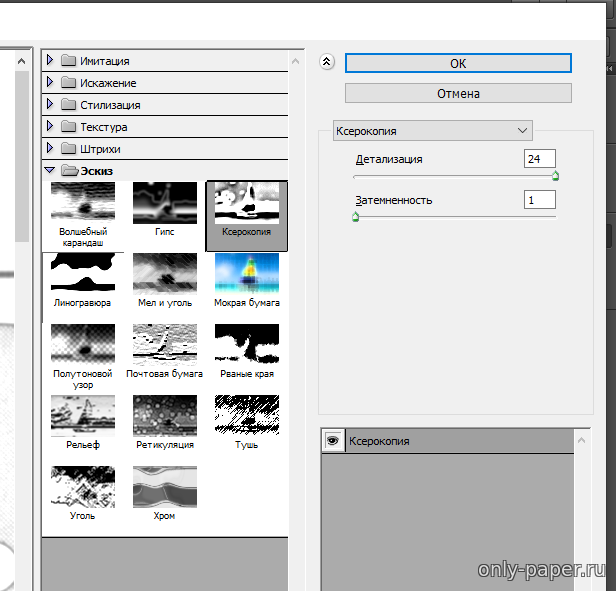This screenshot has height=591, width=616.
Task: Click the Затемненность slider handle
Action: pyautogui.click(x=355, y=215)
